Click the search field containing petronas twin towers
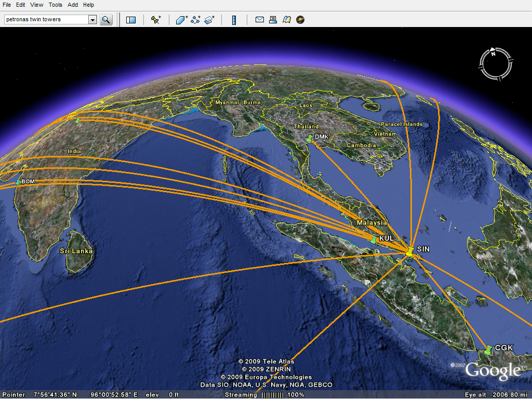This screenshot has height=399, width=532. point(46,19)
